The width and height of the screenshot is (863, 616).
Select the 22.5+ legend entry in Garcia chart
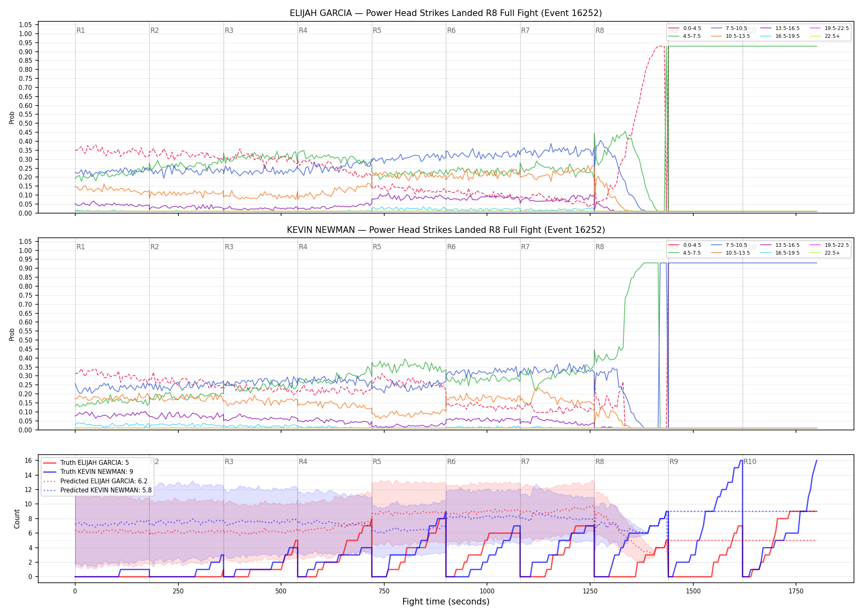(x=825, y=36)
